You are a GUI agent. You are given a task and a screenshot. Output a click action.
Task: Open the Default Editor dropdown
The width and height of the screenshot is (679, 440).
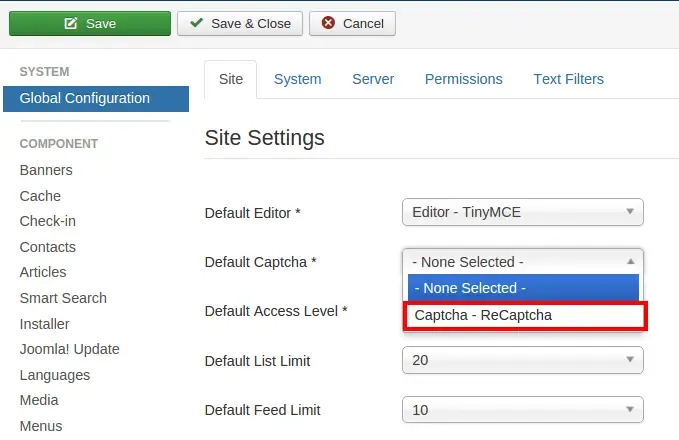523,212
